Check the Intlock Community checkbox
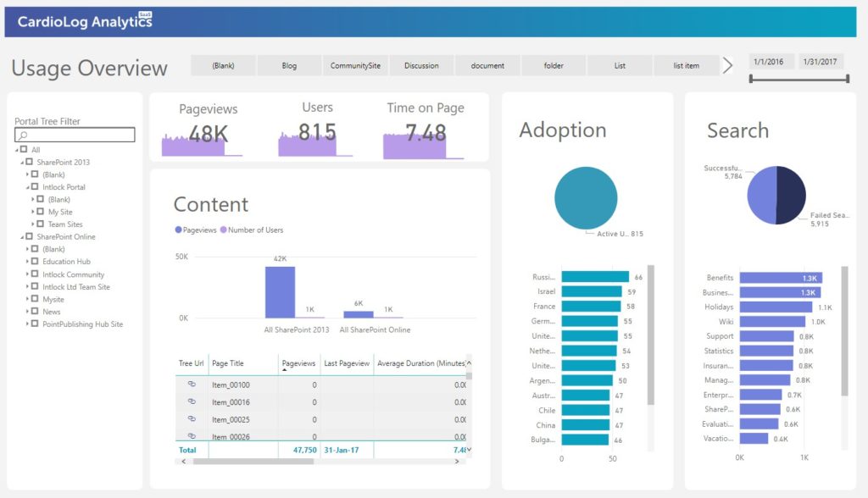This screenshot has height=498, width=868. 34,274
